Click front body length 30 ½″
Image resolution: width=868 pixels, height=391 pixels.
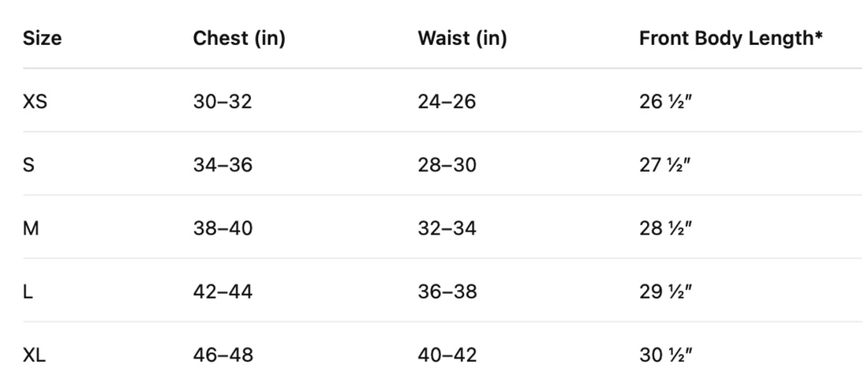[x=666, y=355]
